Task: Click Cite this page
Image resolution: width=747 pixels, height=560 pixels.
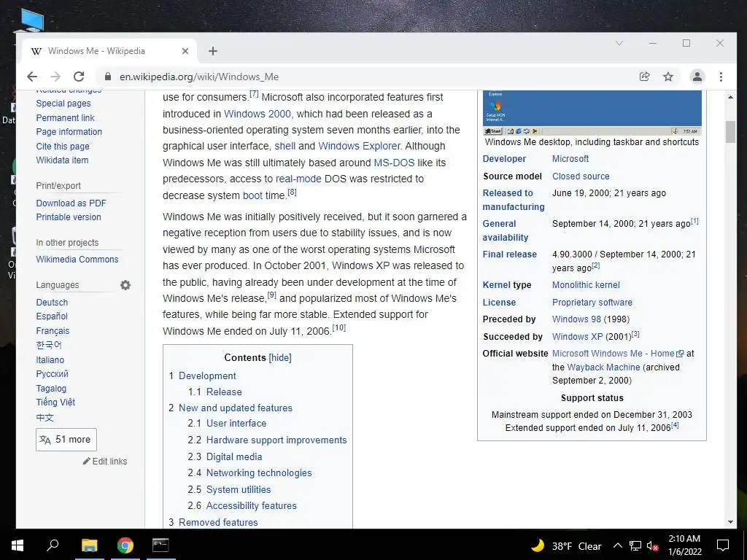Action: 63,146
